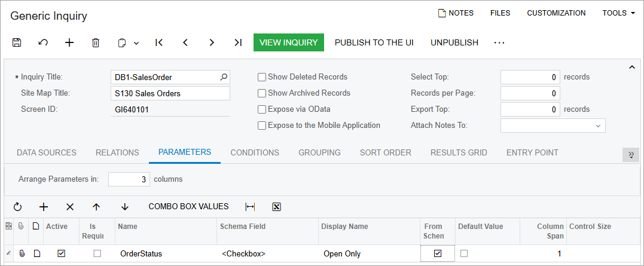Go to the first record
The width and height of the screenshot is (644, 266).
tap(159, 42)
